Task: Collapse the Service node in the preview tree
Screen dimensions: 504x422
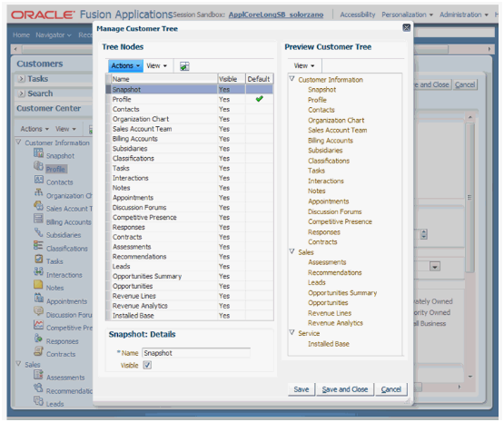Action: [292, 332]
